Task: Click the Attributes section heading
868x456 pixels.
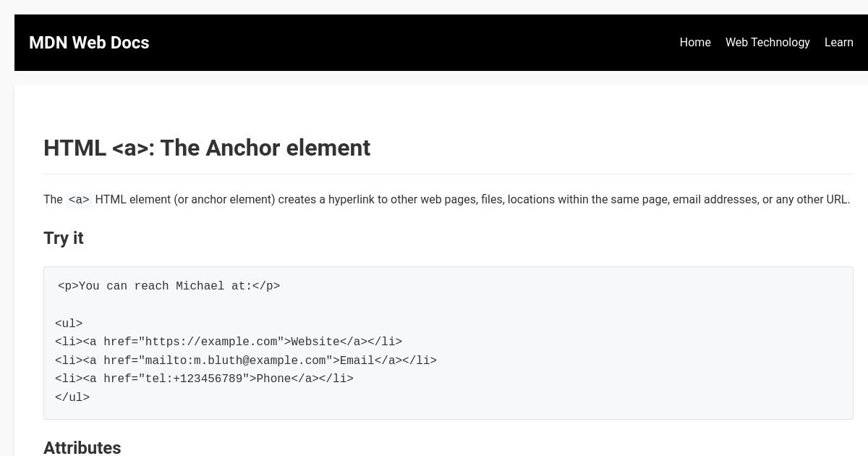Action: [x=82, y=447]
